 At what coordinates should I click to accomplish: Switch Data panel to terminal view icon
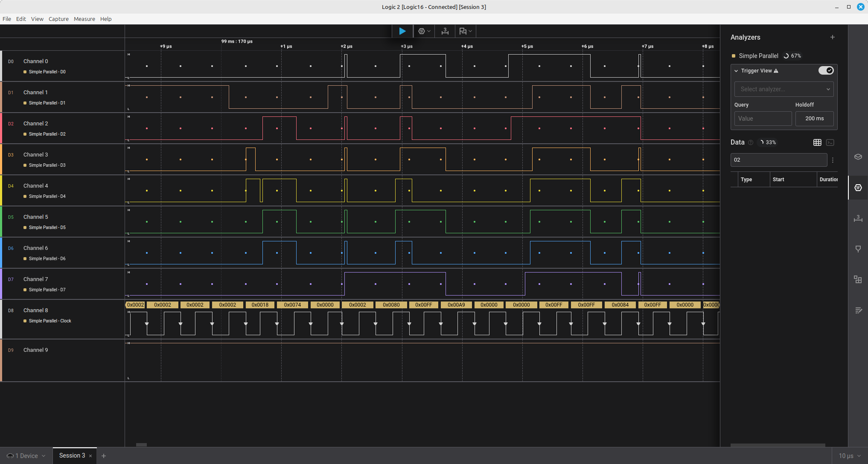[830, 142]
